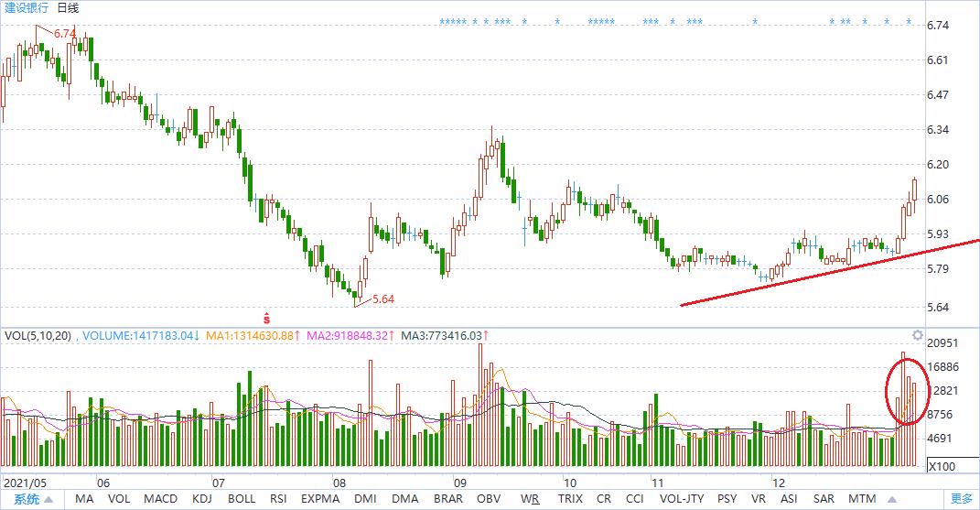
Task: Click 更多 for more indicators
Action: tap(962, 499)
